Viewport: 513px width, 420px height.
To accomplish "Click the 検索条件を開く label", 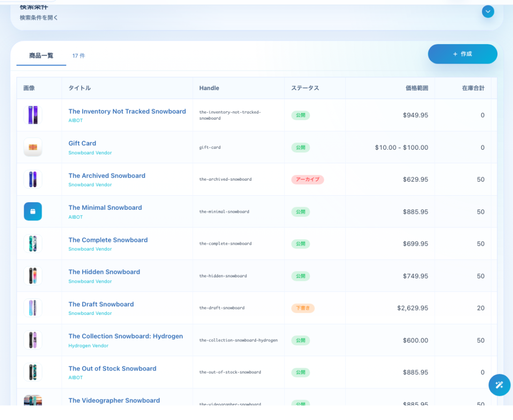I will 39,18.
